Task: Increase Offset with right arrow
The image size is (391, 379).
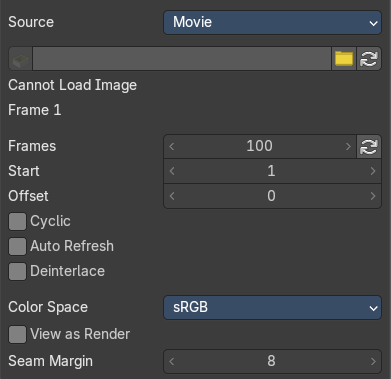Action: click(373, 196)
